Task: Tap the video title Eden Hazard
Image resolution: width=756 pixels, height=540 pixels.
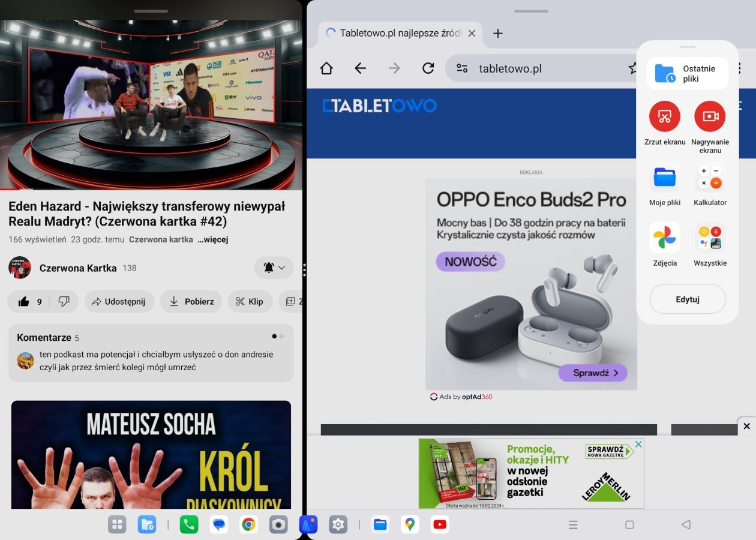Action: point(147,214)
